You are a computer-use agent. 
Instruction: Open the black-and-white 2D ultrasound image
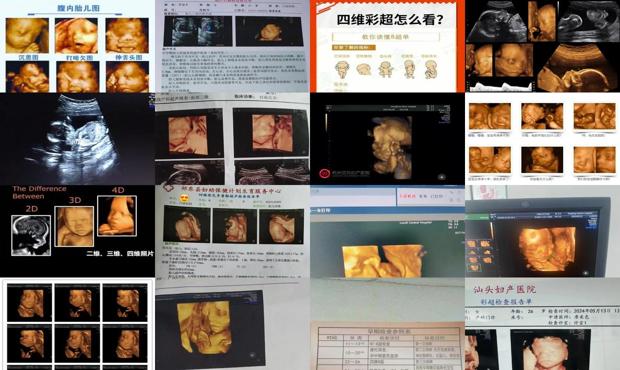coord(77,139)
